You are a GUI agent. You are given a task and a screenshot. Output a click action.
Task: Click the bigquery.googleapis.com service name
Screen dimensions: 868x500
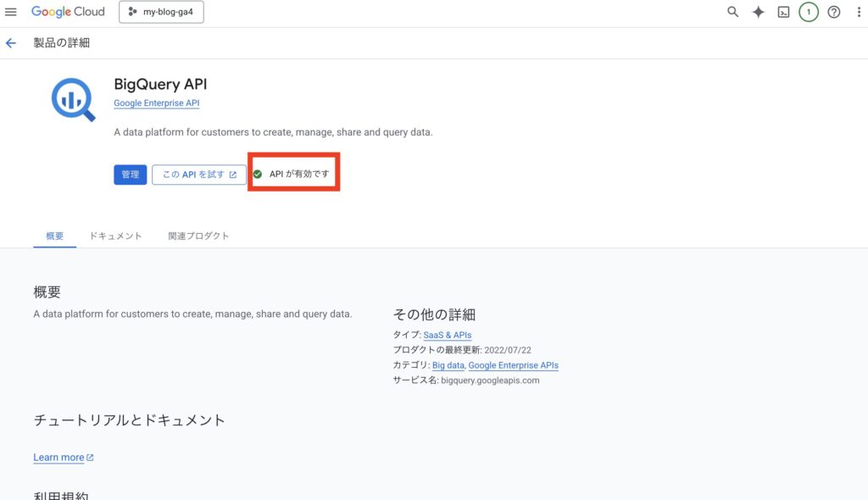coord(490,381)
